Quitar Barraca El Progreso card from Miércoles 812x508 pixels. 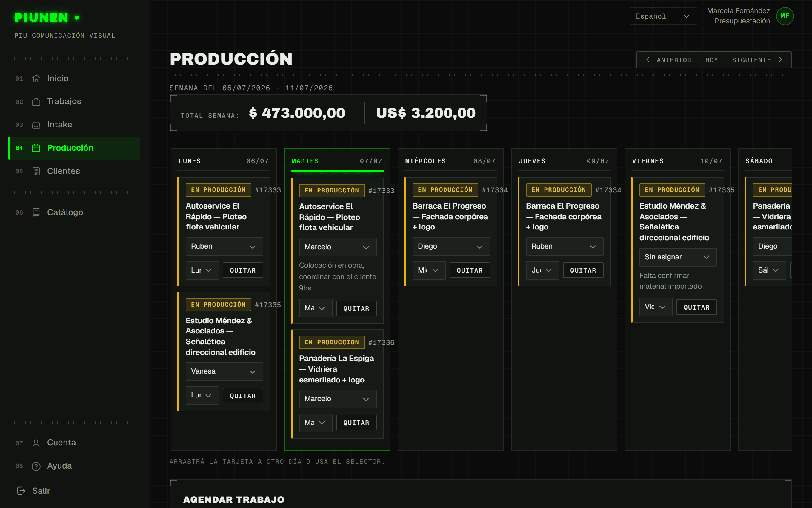pyautogui.click(x=470, y=270)
